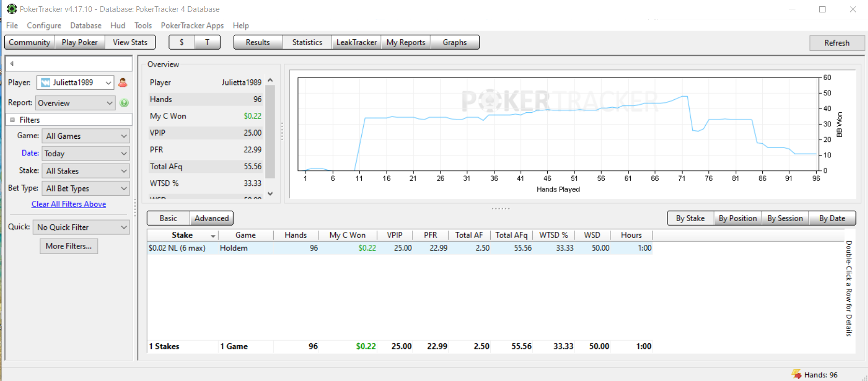Group results By Position

tap(738, 218)
